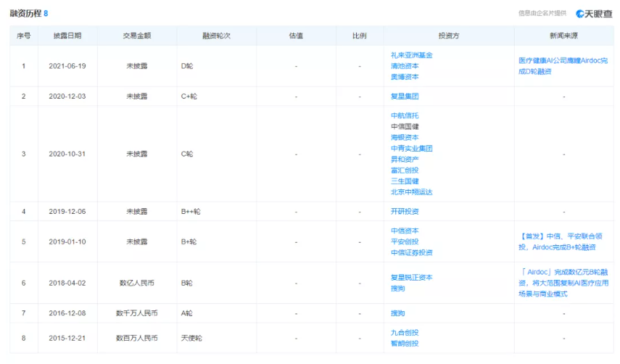Open investor link 中青实业集团
The width and height of the screenshot is (620, 364).
point(412,149)
